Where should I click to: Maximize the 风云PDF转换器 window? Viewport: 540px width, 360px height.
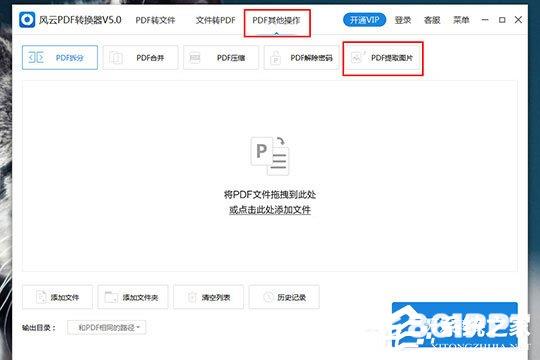coord(502,20)
